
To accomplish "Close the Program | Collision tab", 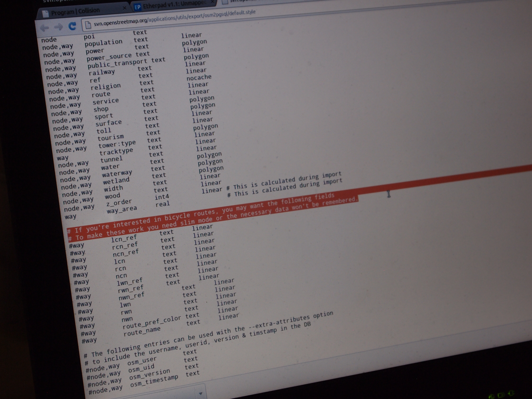I will (124, 8).
